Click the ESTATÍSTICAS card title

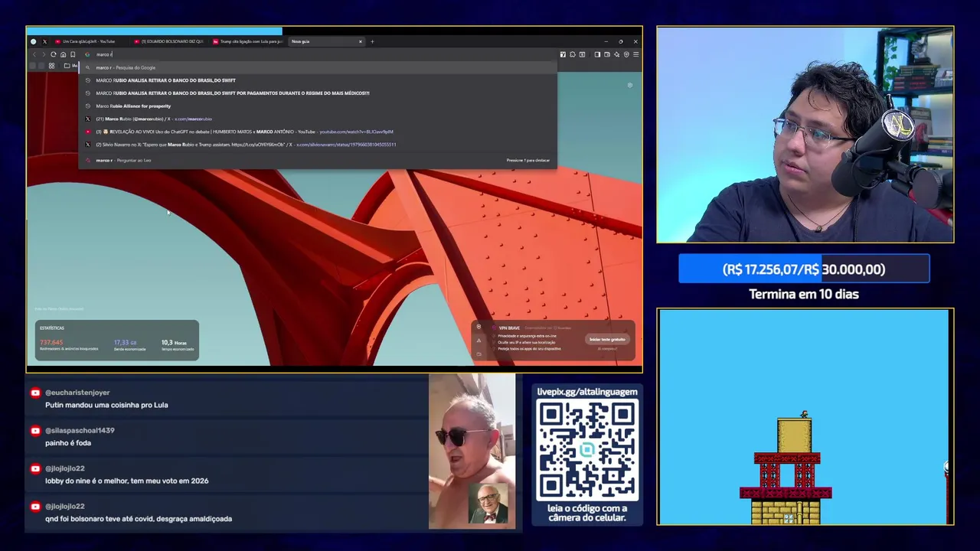[x=52, y=328]
